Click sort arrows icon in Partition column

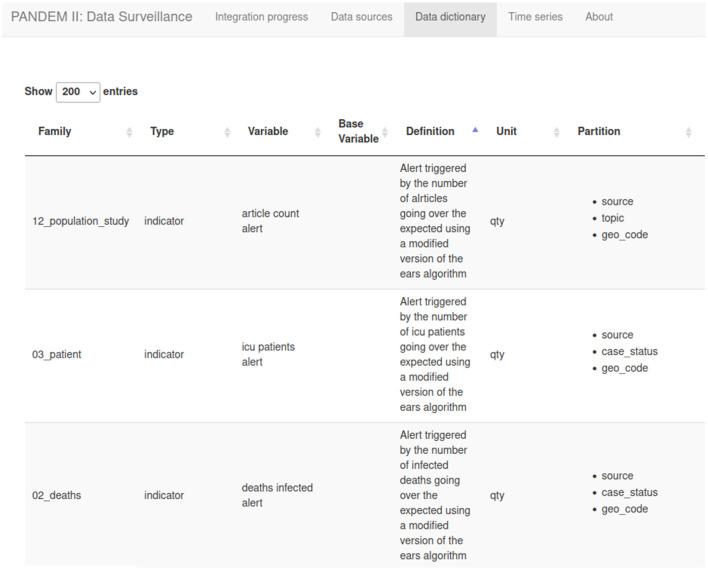[688, 132]
